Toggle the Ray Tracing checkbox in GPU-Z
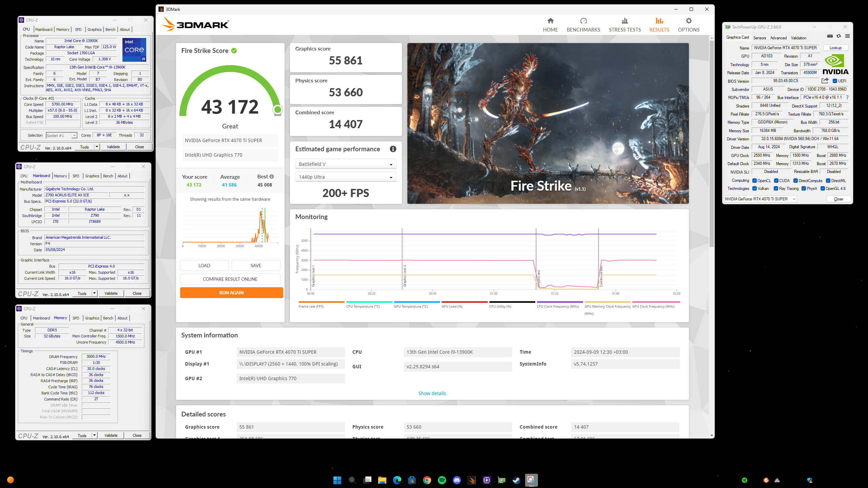Screen dimensions: 868x488 click(776, 188)
